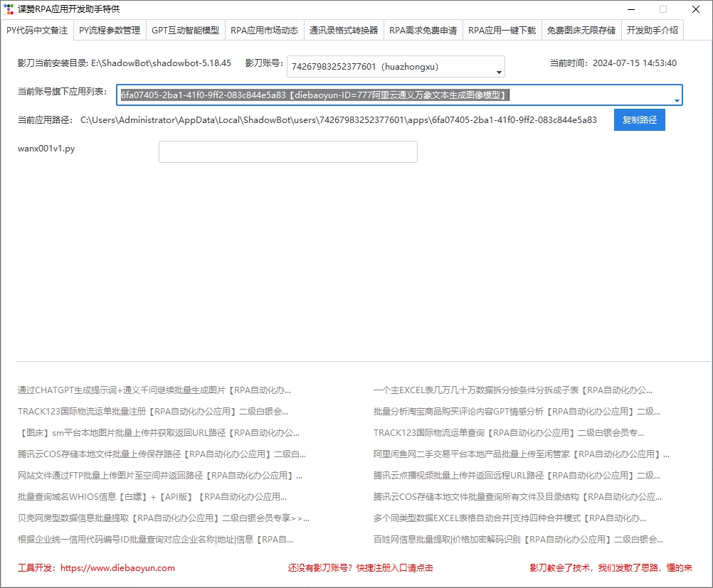Open the 贝壳网房型数据信息批量提取 link
This screenshot has width=713, height=588.
164,518
